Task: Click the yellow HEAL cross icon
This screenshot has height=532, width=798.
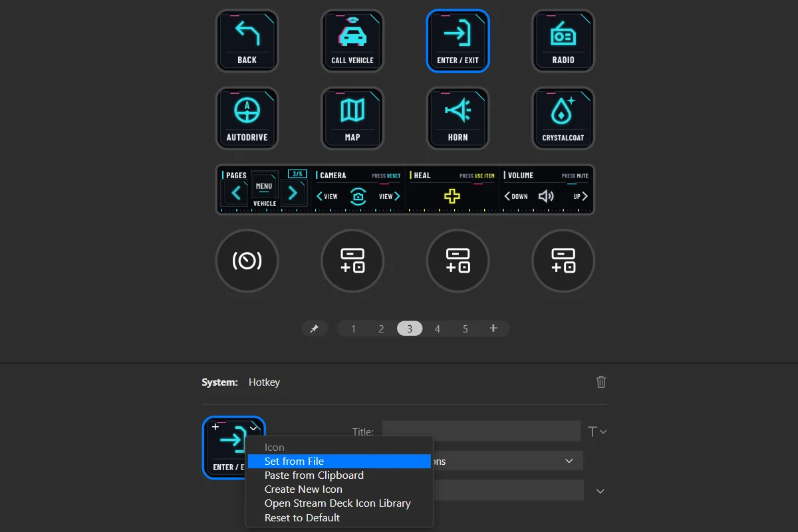Action: 452,196
